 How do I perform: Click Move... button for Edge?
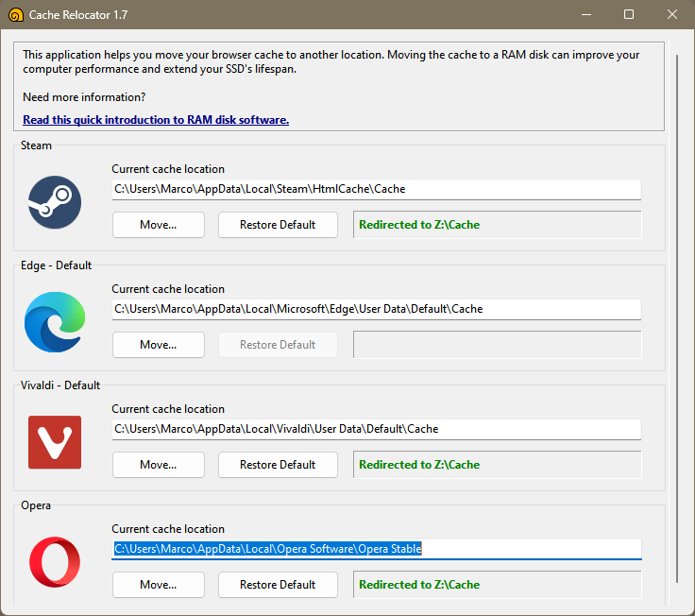point(159,345)
